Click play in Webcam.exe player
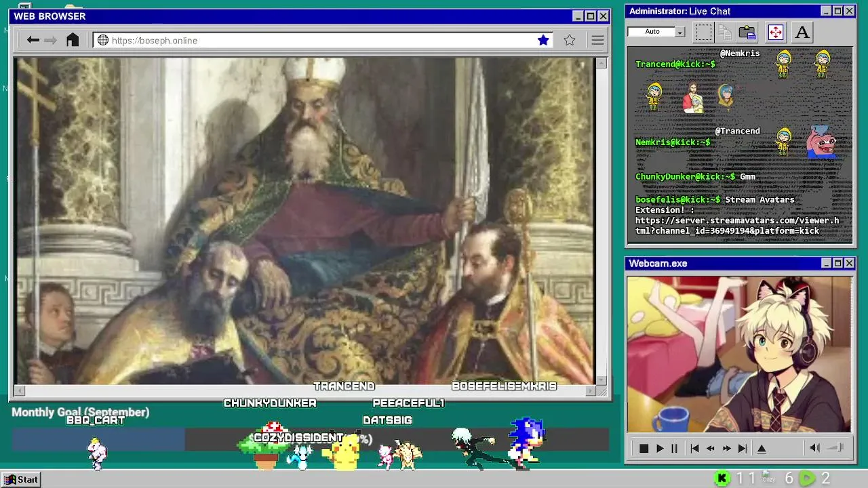This screenshot has width=868, height=488. [x=659, y=448]
